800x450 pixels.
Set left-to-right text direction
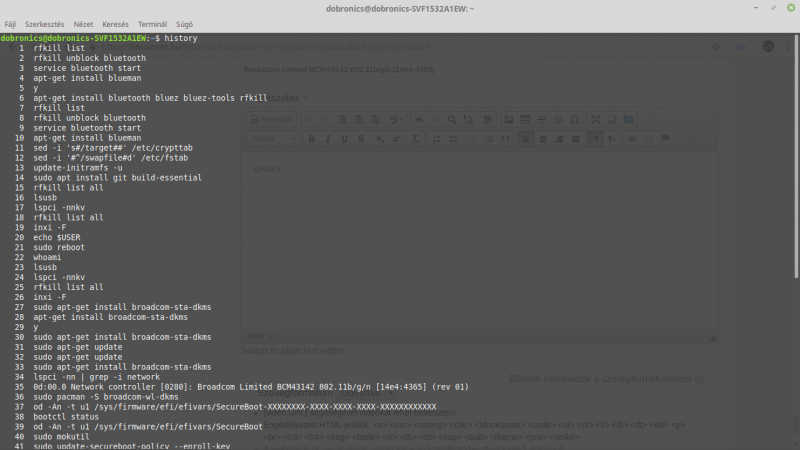coord(595,139)
